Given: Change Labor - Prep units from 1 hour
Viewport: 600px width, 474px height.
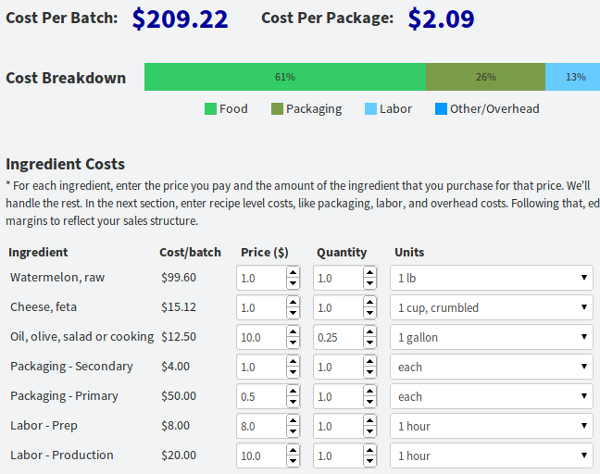Looking at the screenshot, I should (491, 426).
